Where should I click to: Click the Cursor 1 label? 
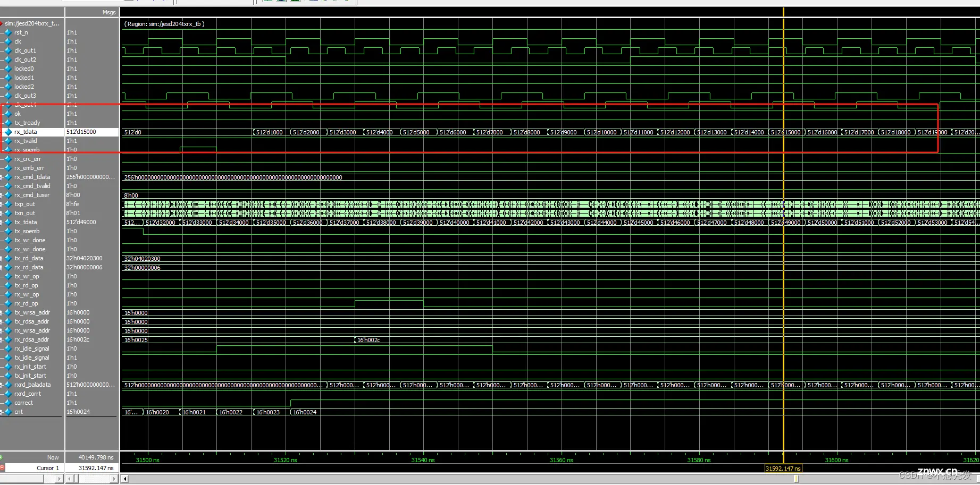point(47,468)
